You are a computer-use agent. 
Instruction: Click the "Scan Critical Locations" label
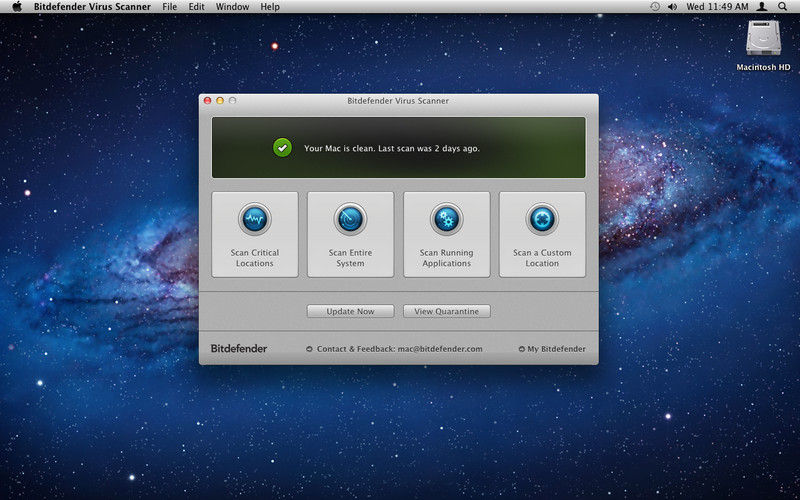click(x=255, y=258)
